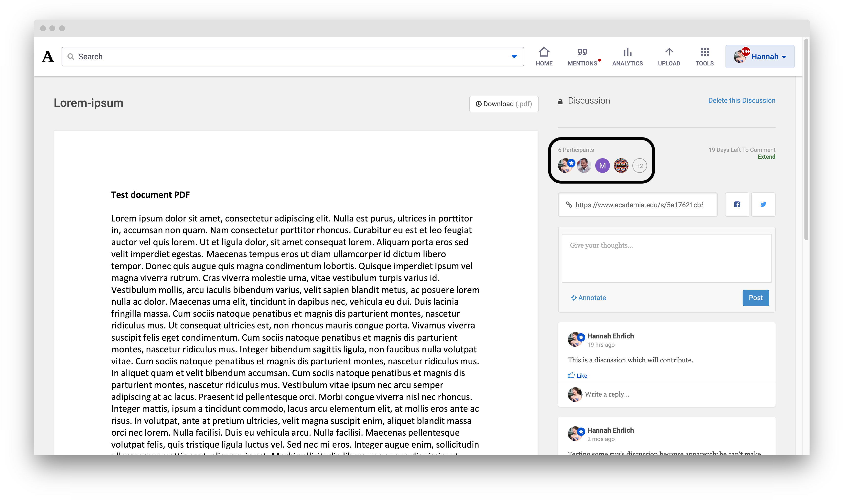Go to Home
Screen dimensions: 844x504
pyautogui.click(x=544, y=56)
